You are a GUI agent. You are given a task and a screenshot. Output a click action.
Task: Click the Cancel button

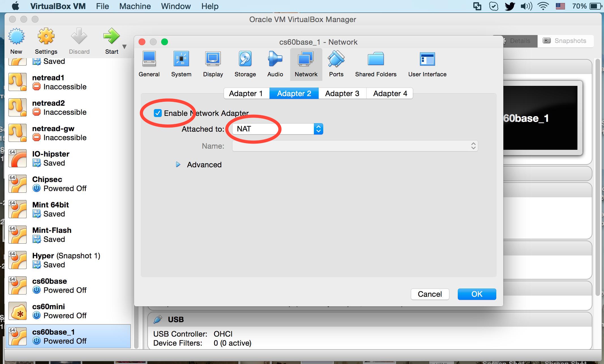(x=430, y=294)
